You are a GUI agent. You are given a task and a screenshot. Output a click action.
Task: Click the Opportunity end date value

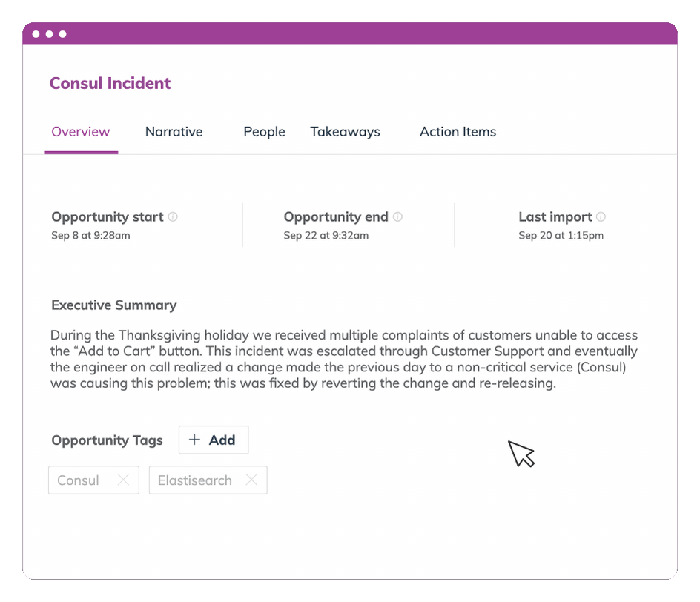click(x=326, y=236)
